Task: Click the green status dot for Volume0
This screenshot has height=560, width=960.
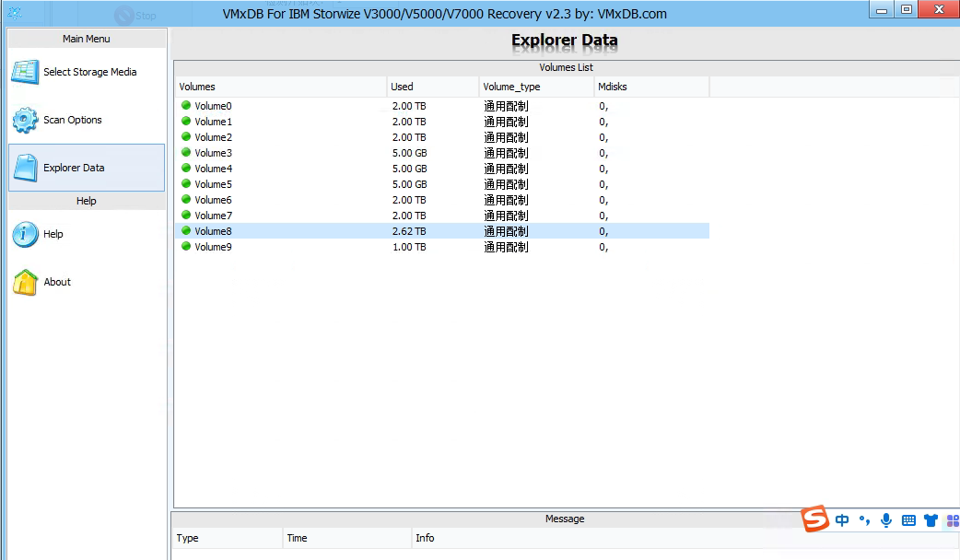Action: (186, 105)
